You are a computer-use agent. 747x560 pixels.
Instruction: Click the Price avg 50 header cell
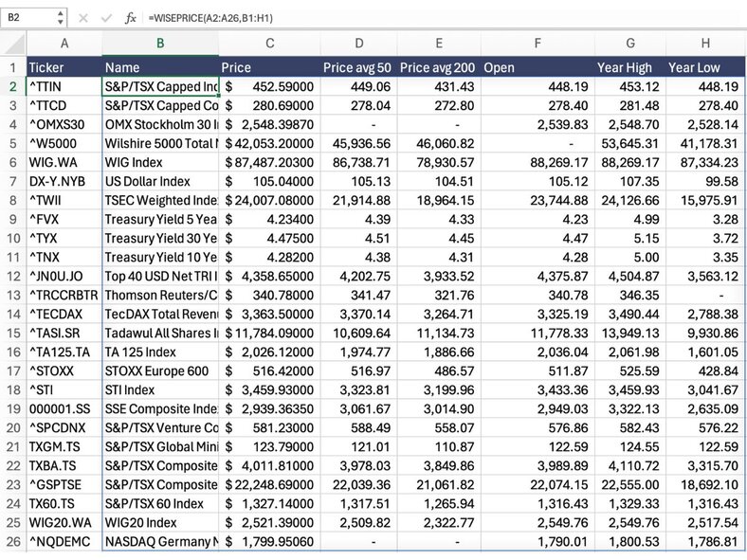(x=358, y=67)
